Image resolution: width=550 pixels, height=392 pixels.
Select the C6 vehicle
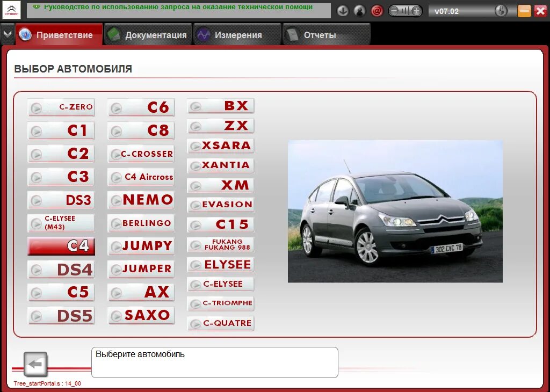[x=141, y=107]
